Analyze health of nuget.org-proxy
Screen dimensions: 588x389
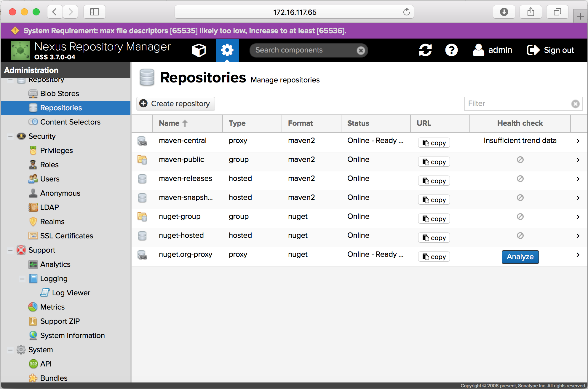pyautogui.click(x=520, y=257)
